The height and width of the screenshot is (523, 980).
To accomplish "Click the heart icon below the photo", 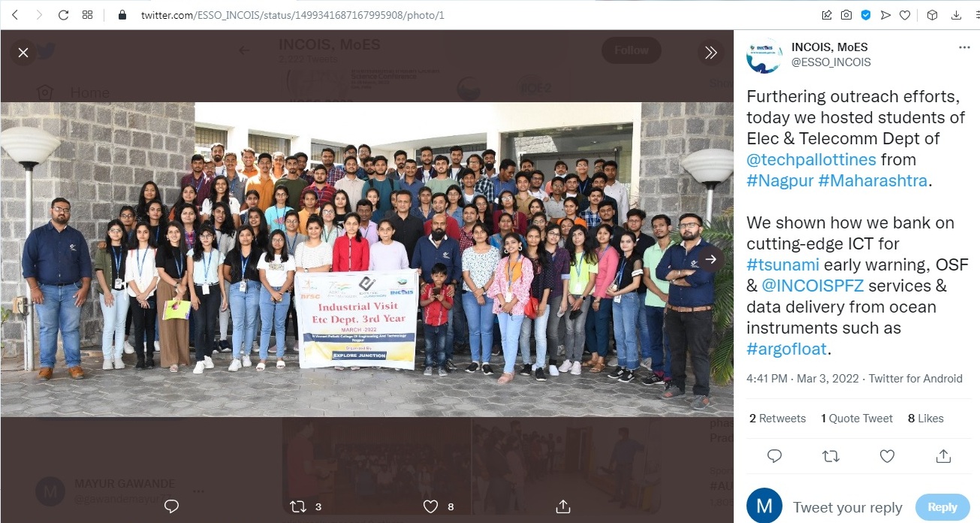I will (430, 506).
